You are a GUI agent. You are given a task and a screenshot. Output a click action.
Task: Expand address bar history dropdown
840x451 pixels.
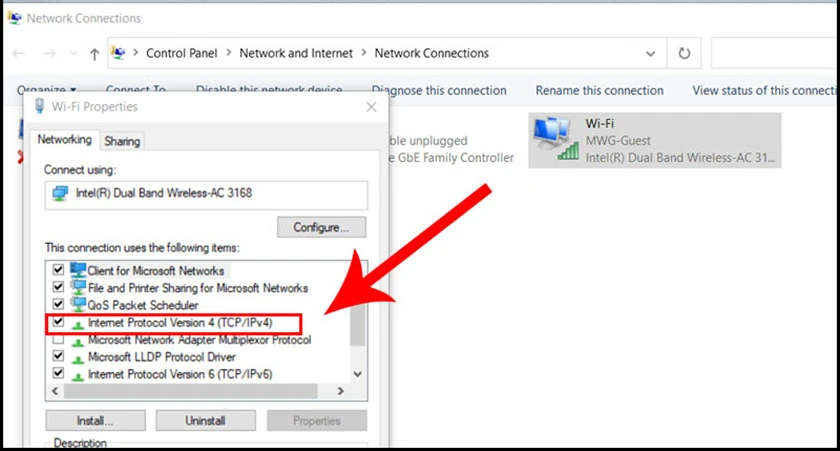[650, 54]
